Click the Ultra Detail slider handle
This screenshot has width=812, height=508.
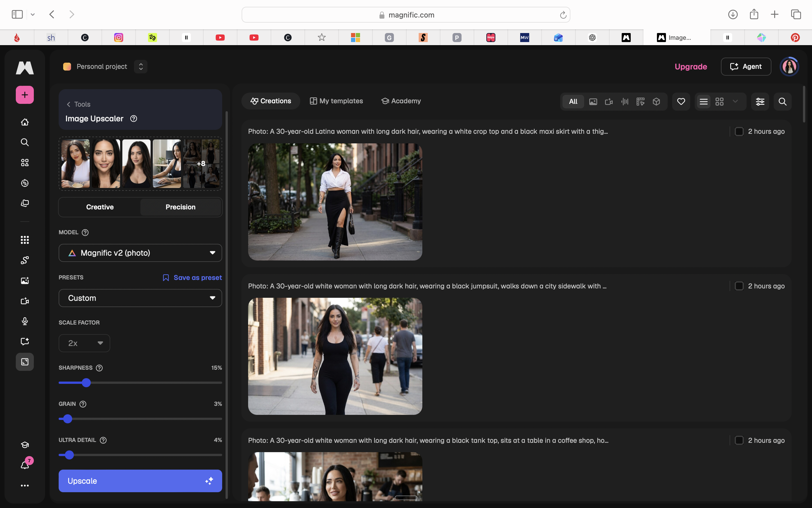click(x=69, y=455)
